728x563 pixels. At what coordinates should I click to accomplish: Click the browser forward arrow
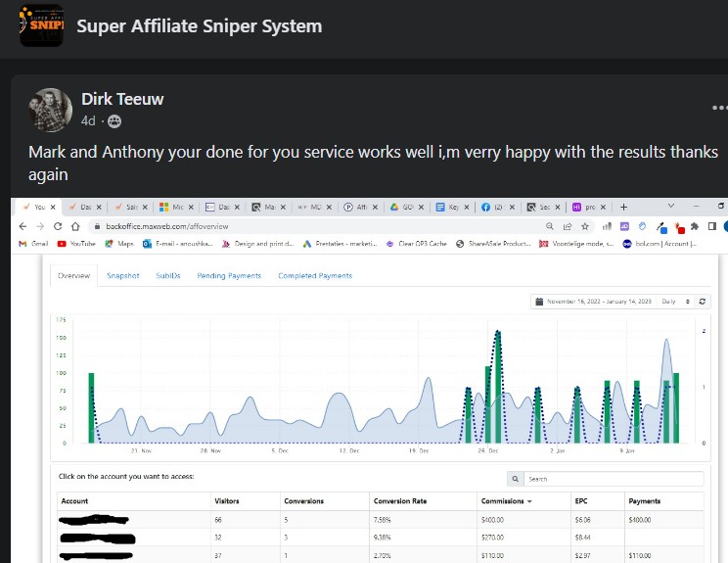pos(40,226)
